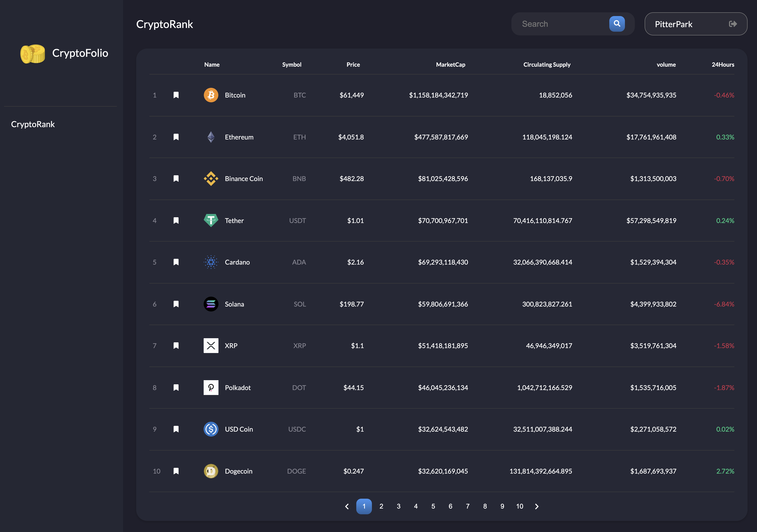Click the Binance Coin logo
Screen dimensions: 757x532
tap(211, 178)
